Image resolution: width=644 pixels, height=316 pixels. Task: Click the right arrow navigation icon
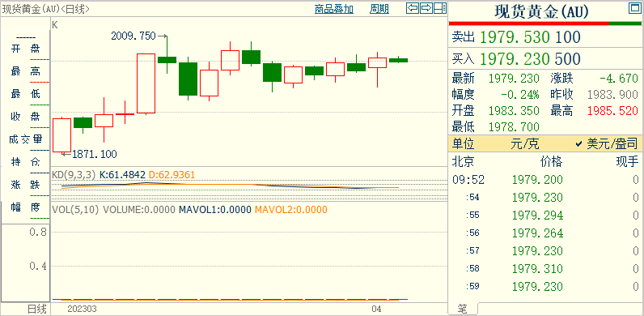coord(426,8)
